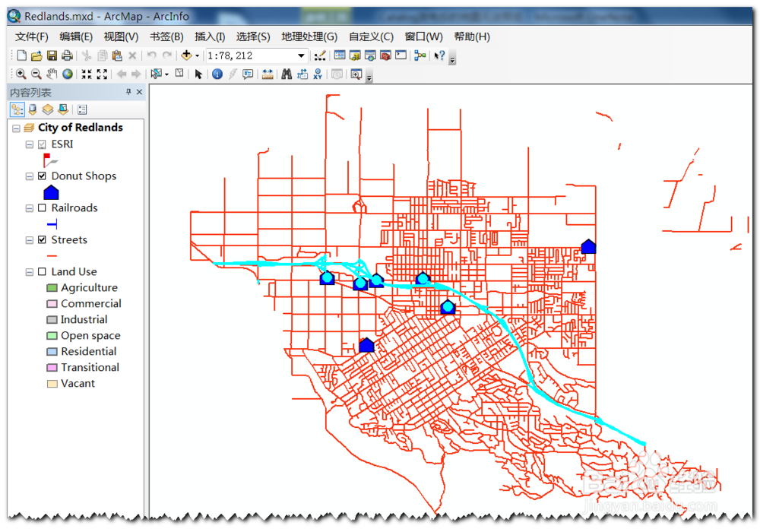Image resolution: width=760 pixels, height=532 pixels.
Task: Click the Table of Contents options icon
Action: (82, 110)
